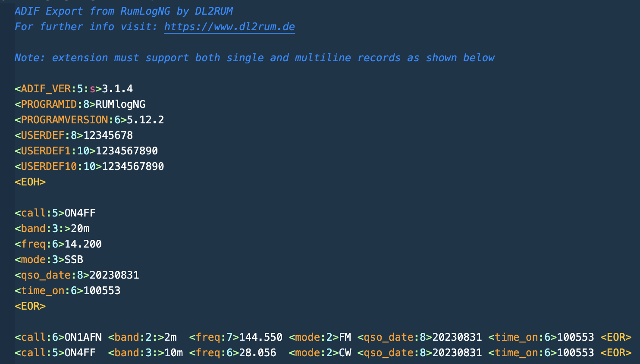This screenshot has height=364, width=640.
Task: Click the frequency value 144.550
Action: (x=261, y=337)
